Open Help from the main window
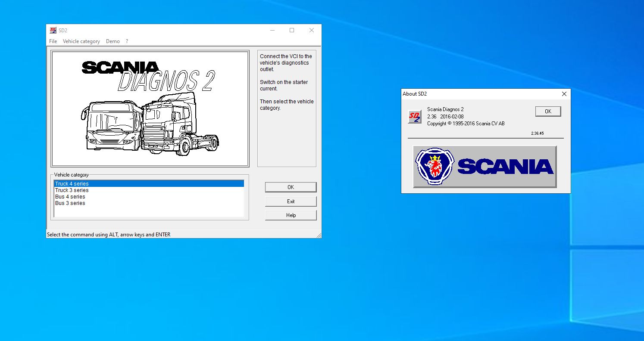 click(x=291, y=215)
